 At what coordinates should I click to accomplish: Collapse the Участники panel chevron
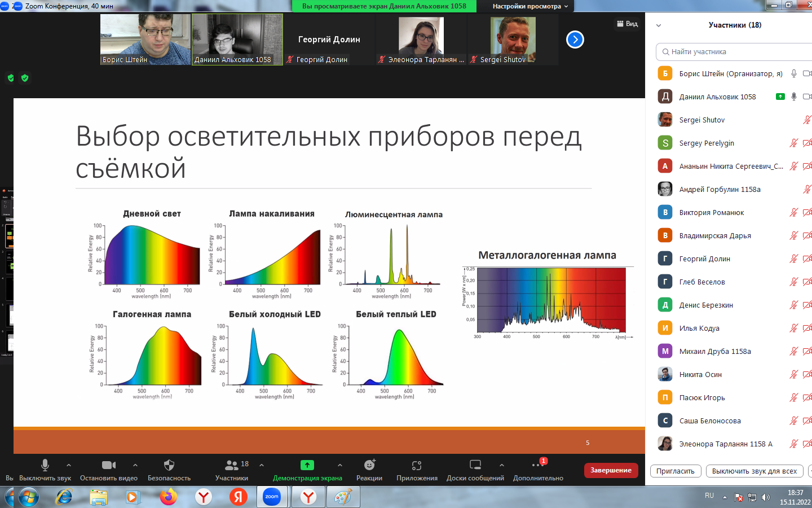[x=658, y=25]
